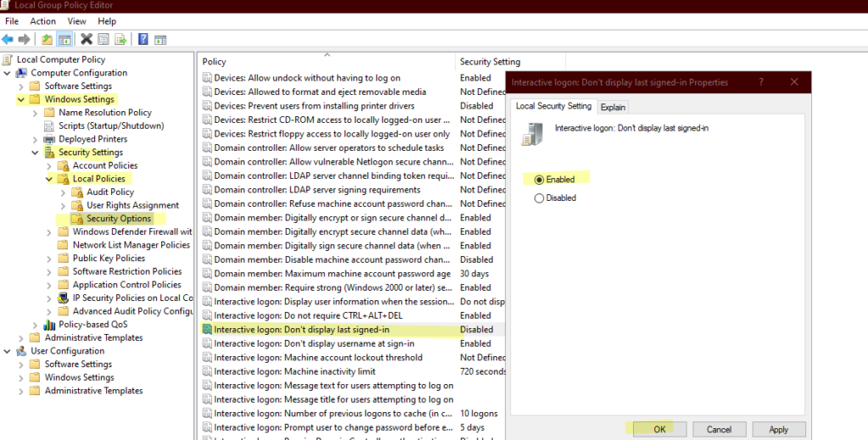Select Network List Manager Policies tree item
Image resolution: width=868 pixels, height=440 pixels.
(x=131, y=245)
